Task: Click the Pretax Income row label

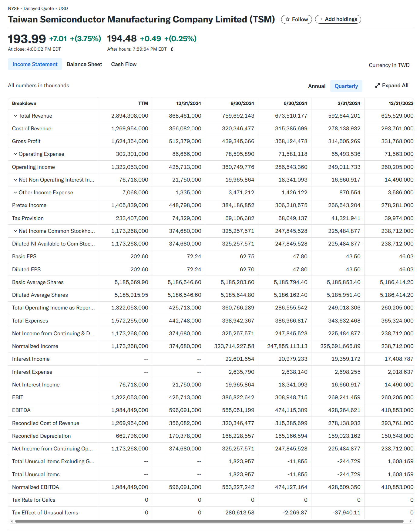Action: click(29, 205)
